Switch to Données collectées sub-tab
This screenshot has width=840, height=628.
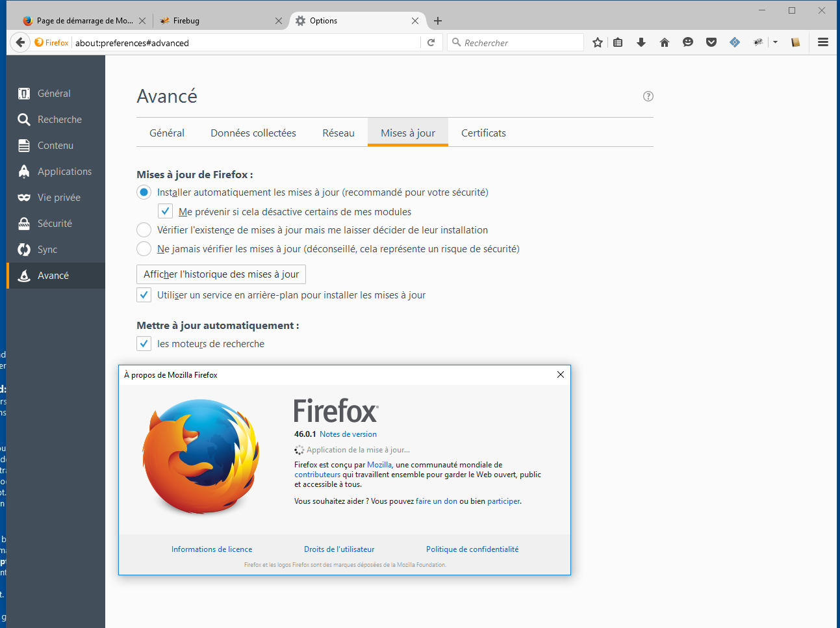click(253, 133)
